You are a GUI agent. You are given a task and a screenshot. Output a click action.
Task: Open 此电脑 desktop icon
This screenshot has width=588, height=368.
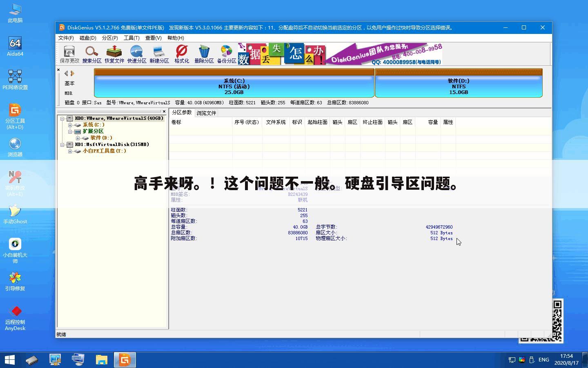pyautogui.click(x=15, y=13)
